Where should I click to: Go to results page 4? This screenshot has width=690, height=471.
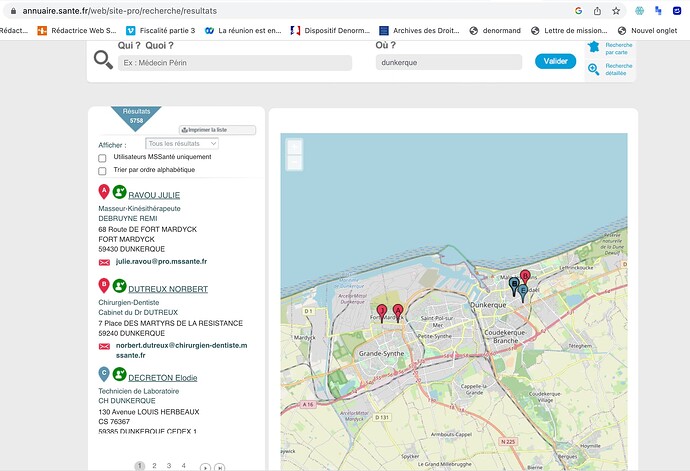(184, 465)
